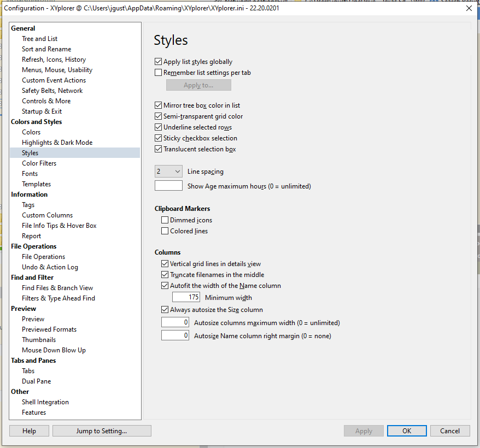Disable Truncate filenames in the middle
The height and width of the screenshot is (448, 480).
[x=165, y=274]
